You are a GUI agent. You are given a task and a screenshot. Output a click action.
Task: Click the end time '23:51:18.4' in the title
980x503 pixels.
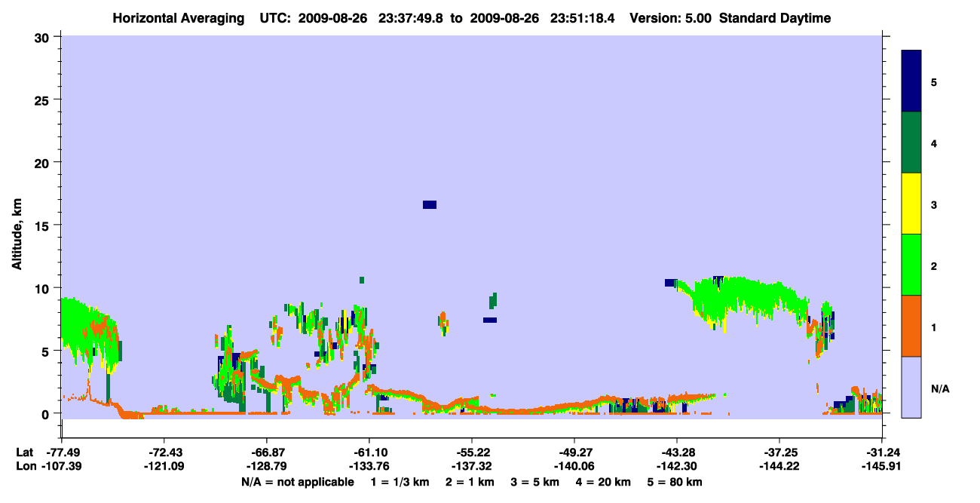click(x=580, y=18)
